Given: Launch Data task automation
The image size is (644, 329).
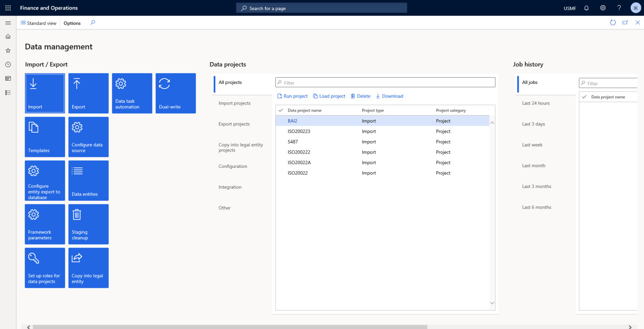Looking at the screenshot, I should tap(132, 93).
